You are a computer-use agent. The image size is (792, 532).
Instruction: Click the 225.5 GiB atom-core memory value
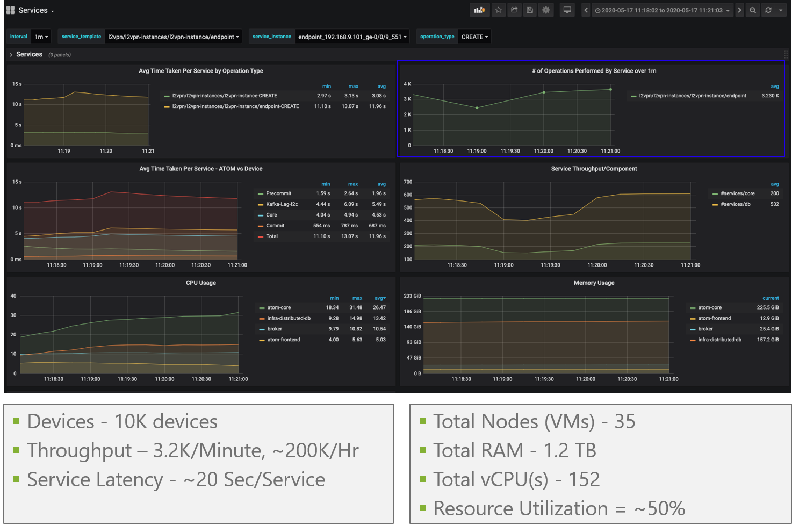point(768,308)
